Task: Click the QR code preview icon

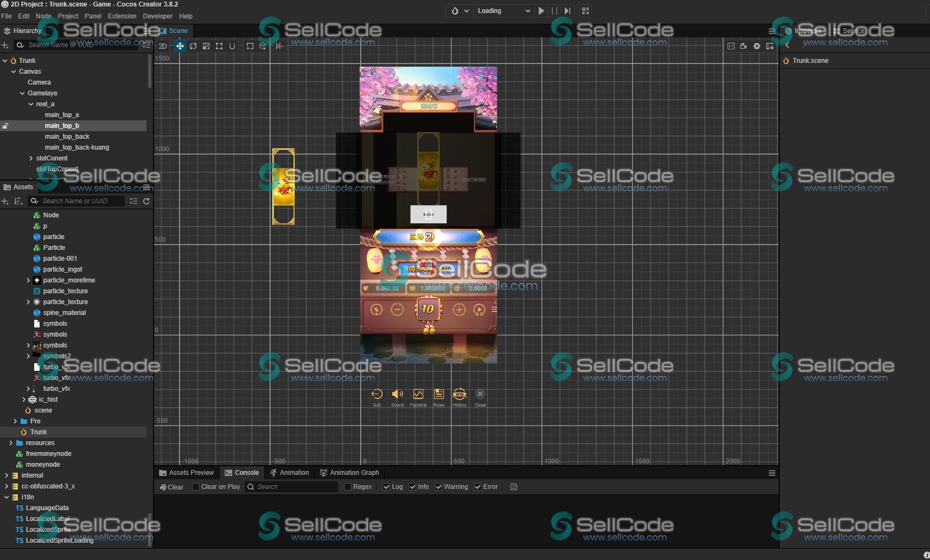Action: click(585, 11)
